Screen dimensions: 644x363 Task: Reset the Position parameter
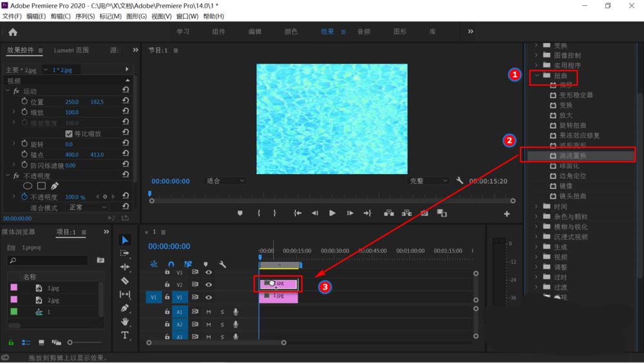coord(126,101)
